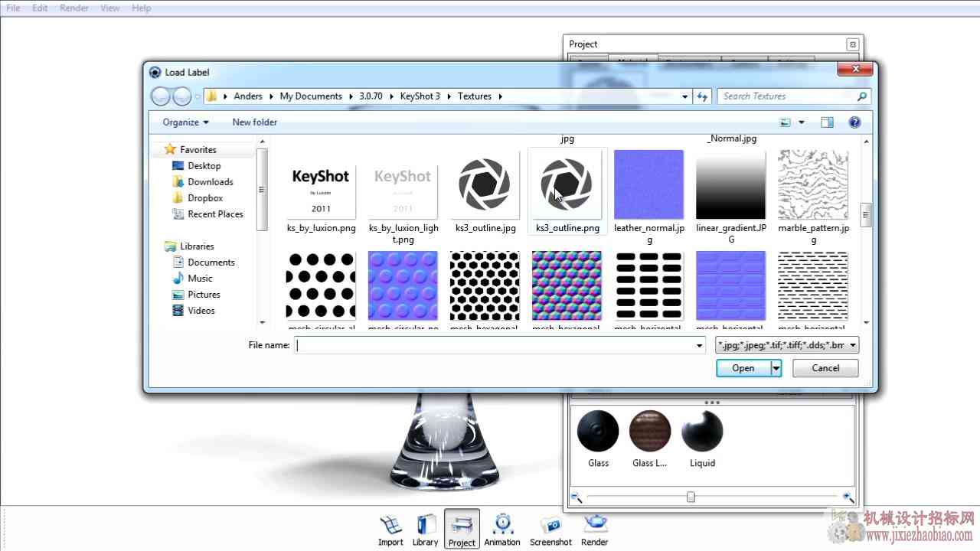Viewport: 980px width, 551px height.
Task: Click the Open button
Action: point(743,368)
